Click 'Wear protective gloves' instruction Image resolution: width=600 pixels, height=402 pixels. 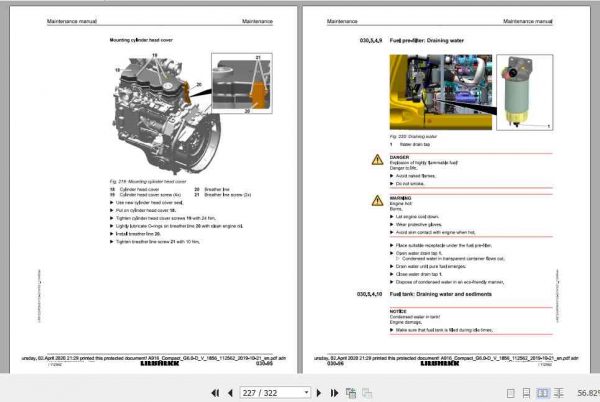pyautogui.click(x=419, y=225)
